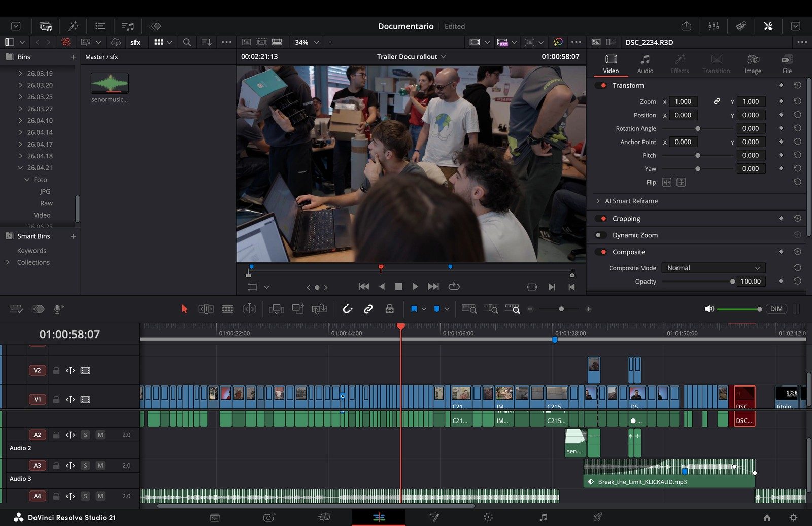
Task: Open Composite Mode Normal dropdown
Action: click(x=713, y=268)
